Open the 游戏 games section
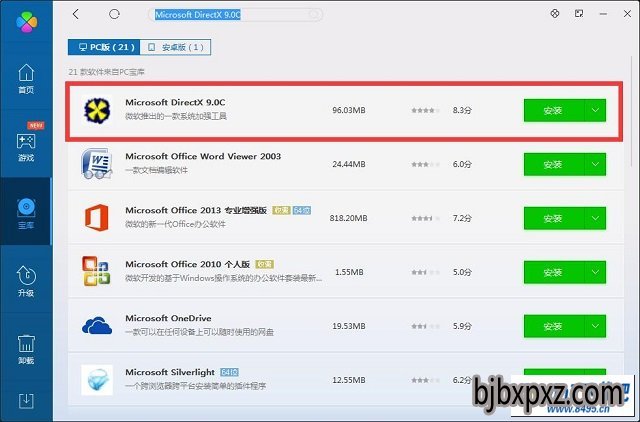This screenshot has width=640, height=422. coord(26,147)
